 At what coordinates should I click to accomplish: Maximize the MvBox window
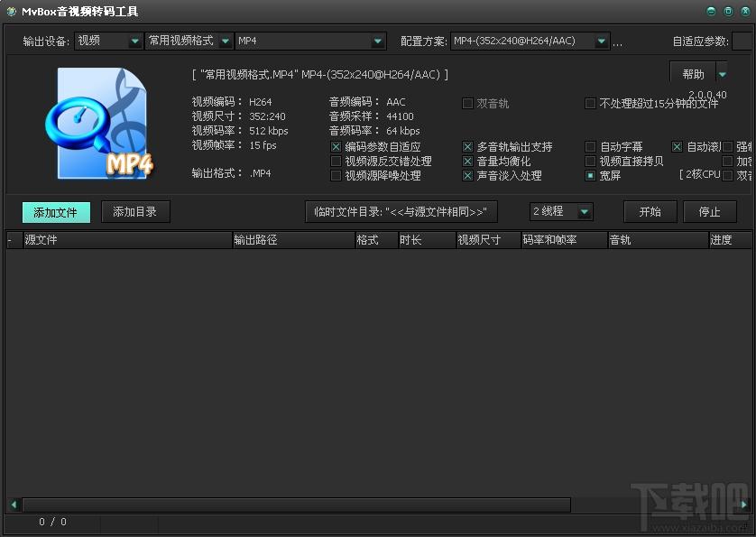[728, 11]
